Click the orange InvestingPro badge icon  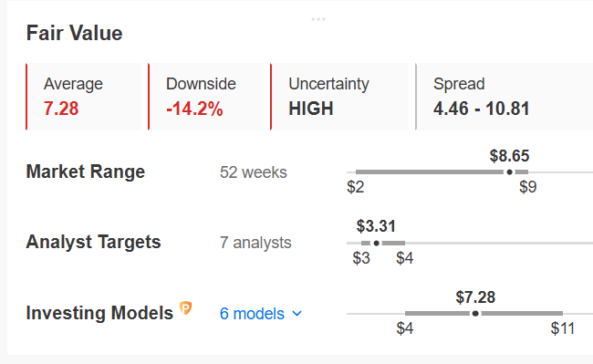pos(186,308)
